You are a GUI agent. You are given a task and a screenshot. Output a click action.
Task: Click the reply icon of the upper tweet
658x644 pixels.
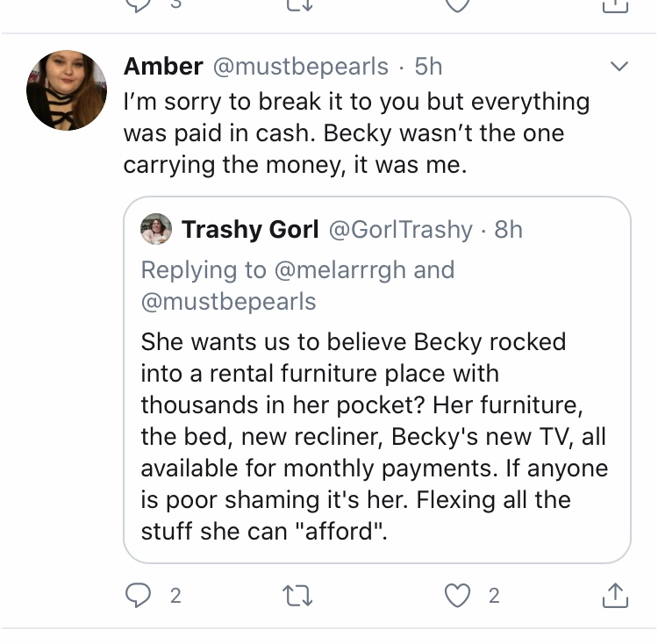(x=138, y=4)
